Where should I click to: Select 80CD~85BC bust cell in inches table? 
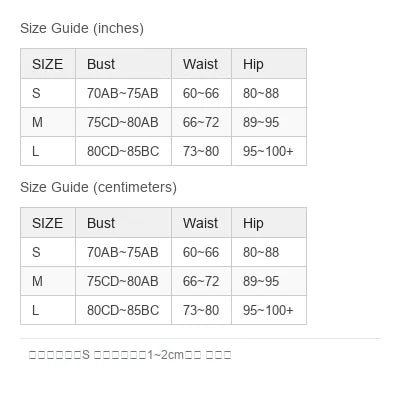point(123,151)
